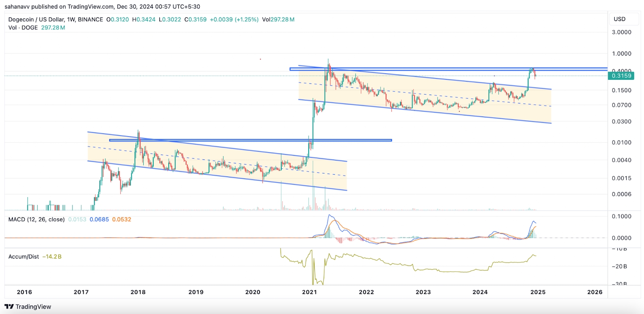Click the Accum/Dist value −14.2B
The image size is (644, 314).
point(52,256)
